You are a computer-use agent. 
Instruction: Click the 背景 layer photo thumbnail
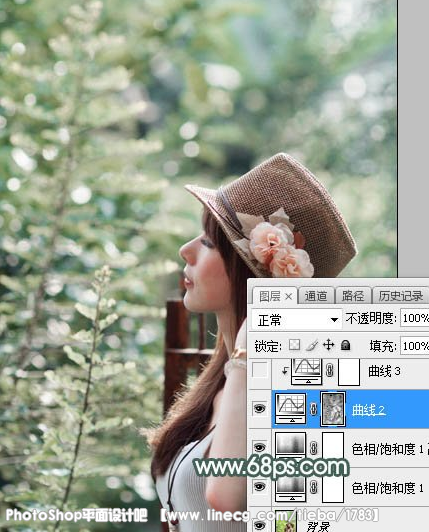pos(285,522)
